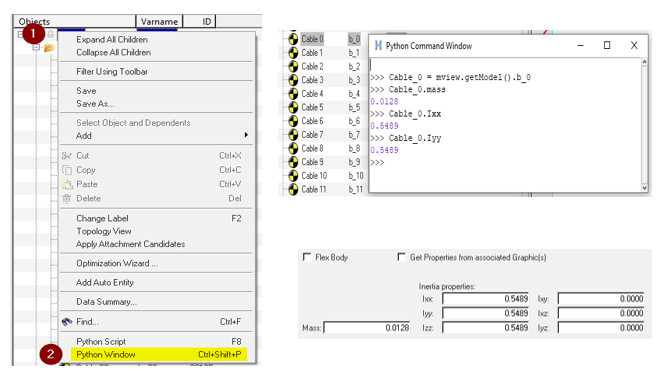667x384 pixels.
Task: Click the Ixx inertia field
Action: [x=485, y=299]
